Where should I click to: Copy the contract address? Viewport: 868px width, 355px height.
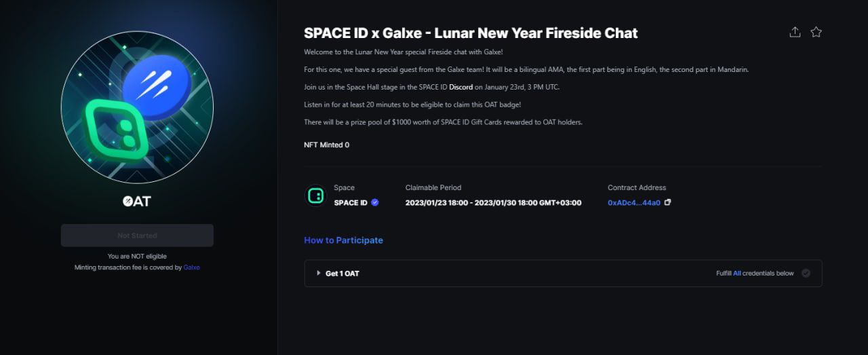(668, 202)
